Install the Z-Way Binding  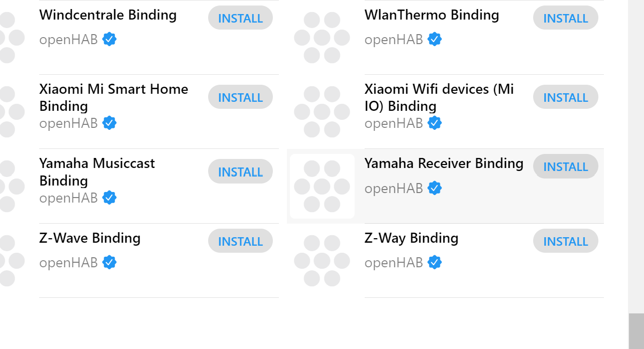565,241
